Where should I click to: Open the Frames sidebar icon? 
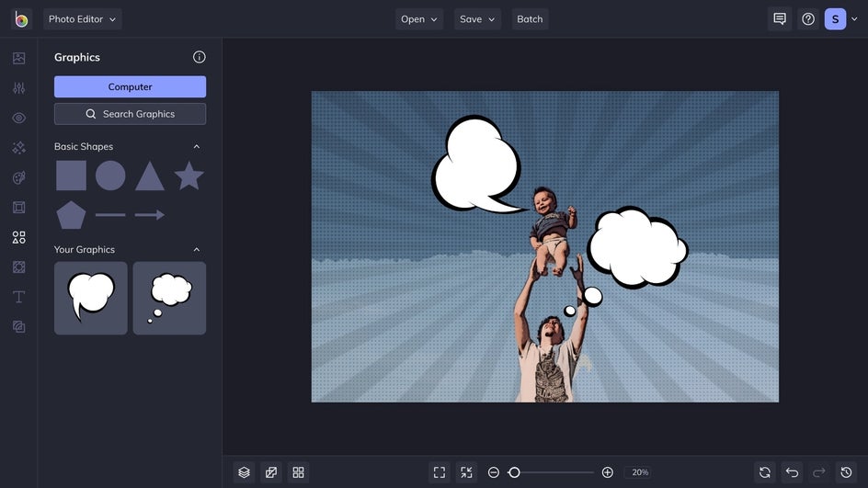pyautogui.click(x=18, y=208)
